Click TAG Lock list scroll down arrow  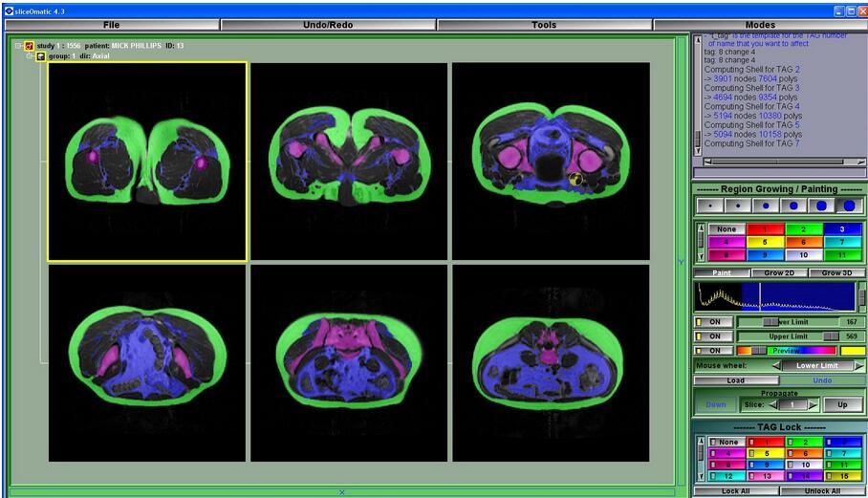[701, 476]
